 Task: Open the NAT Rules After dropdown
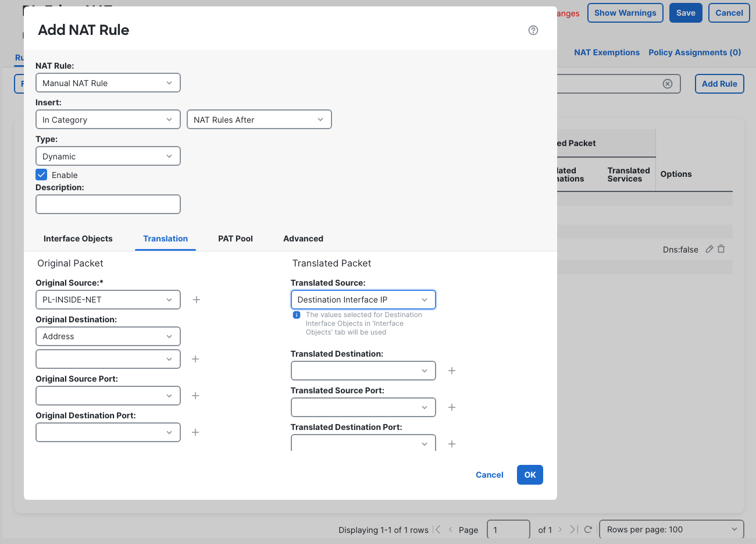point(259,119)
